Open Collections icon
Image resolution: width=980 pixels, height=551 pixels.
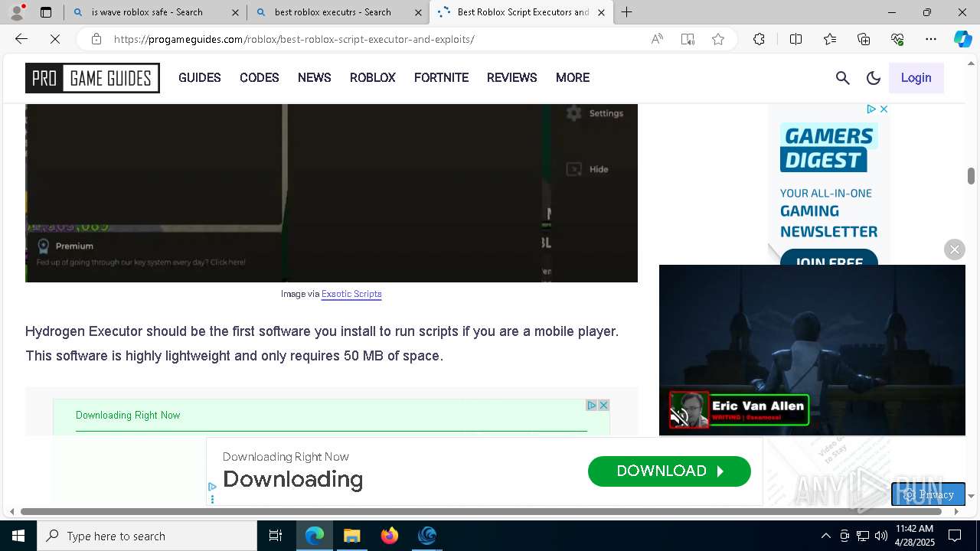[864, 39]
